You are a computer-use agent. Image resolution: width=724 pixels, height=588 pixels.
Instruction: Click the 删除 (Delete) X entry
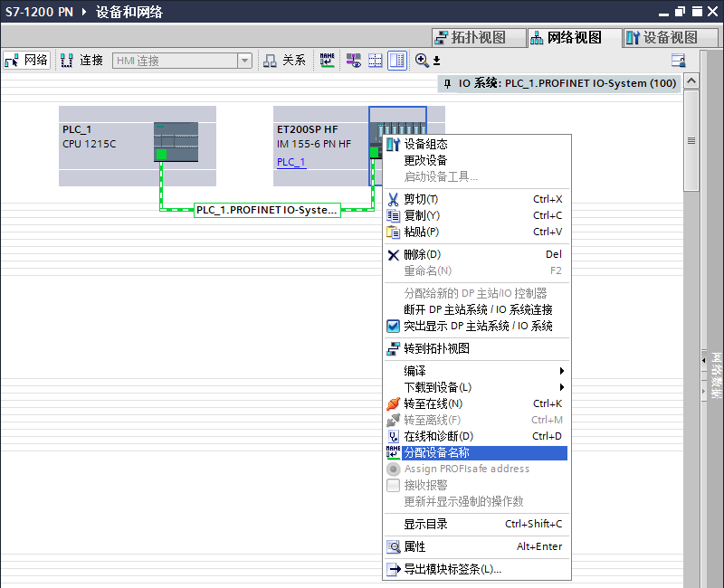click(x=477, y=254)
